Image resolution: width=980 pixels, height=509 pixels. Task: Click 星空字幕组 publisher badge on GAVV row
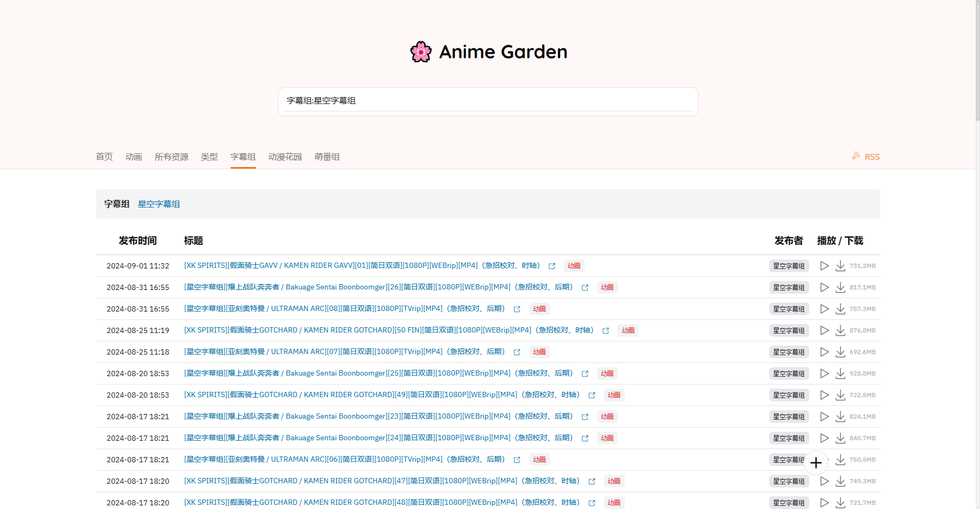pos(789,266)
